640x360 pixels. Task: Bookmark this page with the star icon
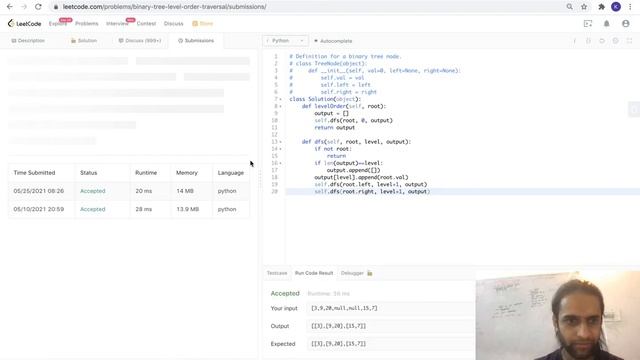click(x=584, y=7)
